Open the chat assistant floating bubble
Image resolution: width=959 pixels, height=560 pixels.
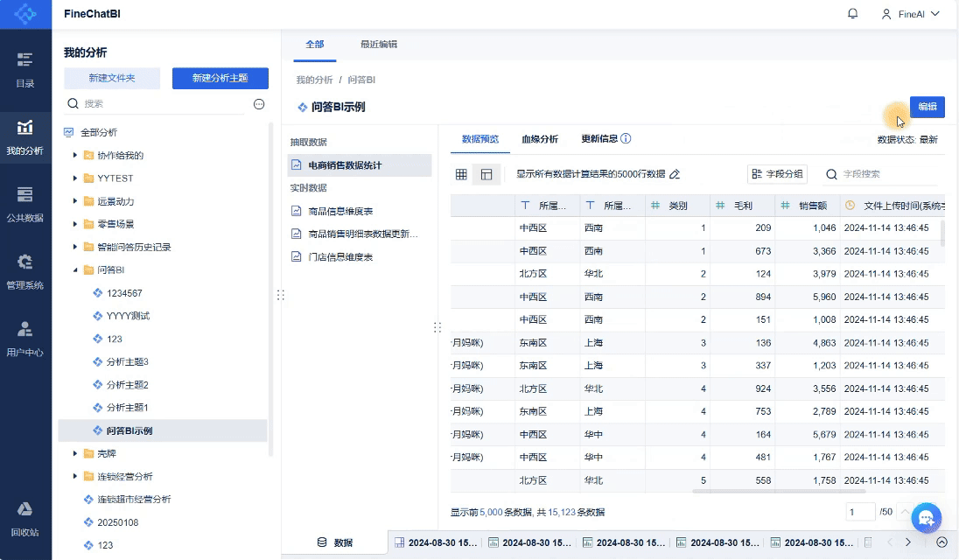click(x=925, y=517)
